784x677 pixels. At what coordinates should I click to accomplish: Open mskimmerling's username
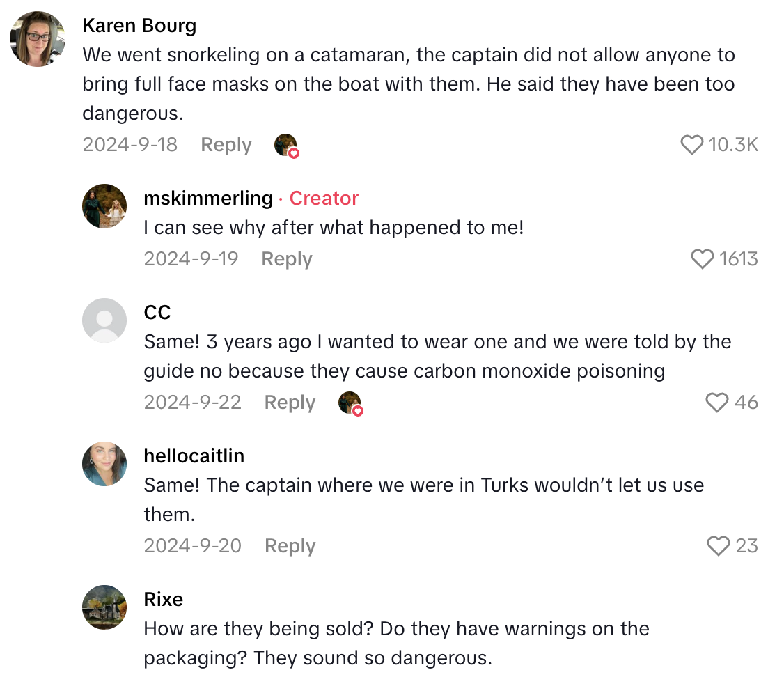tap(208, 199)
